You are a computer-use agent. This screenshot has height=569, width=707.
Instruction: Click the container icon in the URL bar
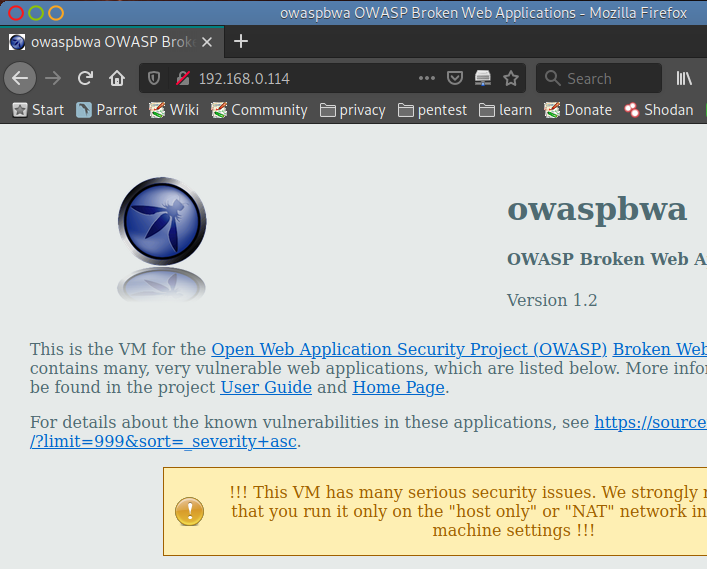[x=482, y=78]
